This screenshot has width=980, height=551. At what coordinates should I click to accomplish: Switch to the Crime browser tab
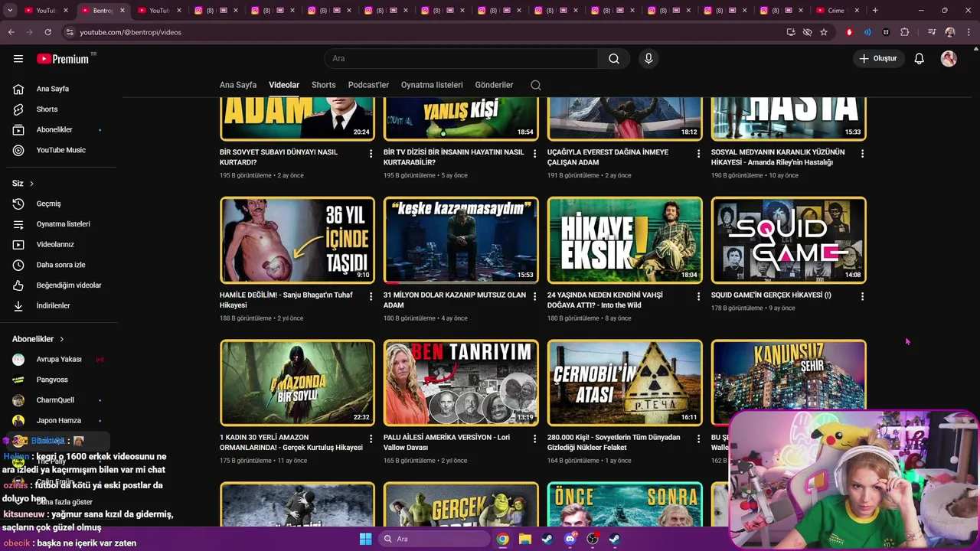[836, 11]
